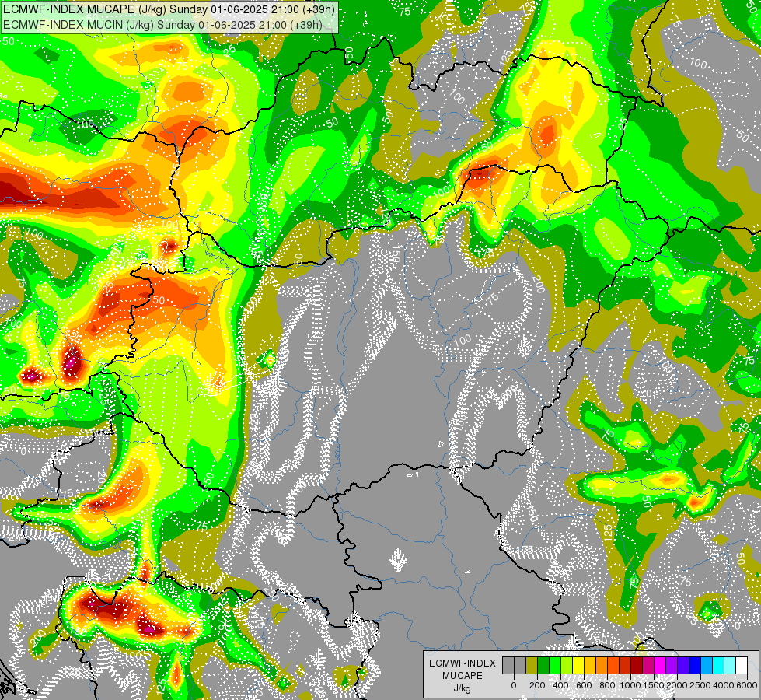The width and height of the screenshot is (761, 700).
Task: Choose the white legend swatch
Action: point(742,665)
